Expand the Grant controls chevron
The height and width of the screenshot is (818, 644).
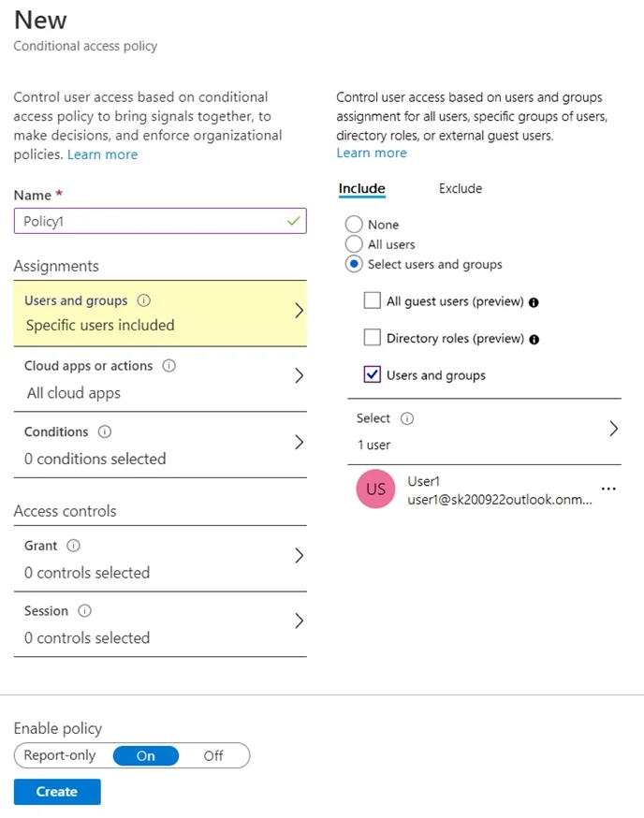tap(299, 556)
